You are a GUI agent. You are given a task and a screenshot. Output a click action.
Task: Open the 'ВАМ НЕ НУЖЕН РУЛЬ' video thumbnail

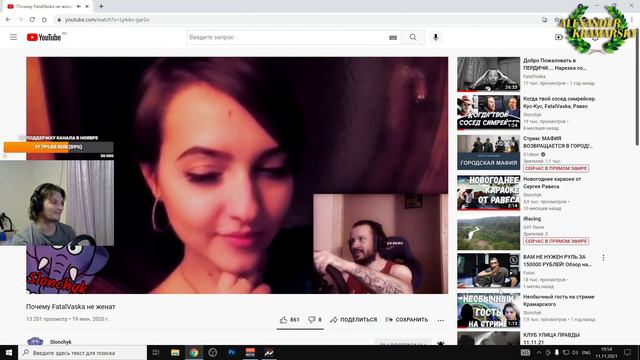pos(488,271)
